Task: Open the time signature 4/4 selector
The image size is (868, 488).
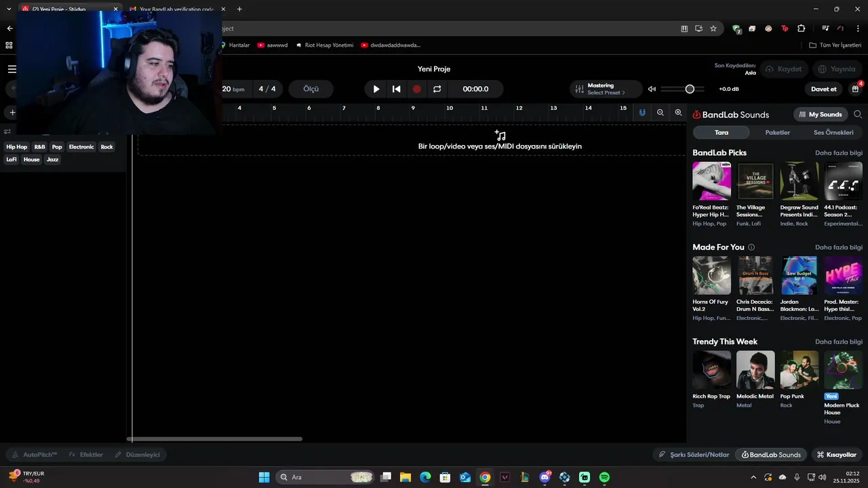Action: (267, 89)
